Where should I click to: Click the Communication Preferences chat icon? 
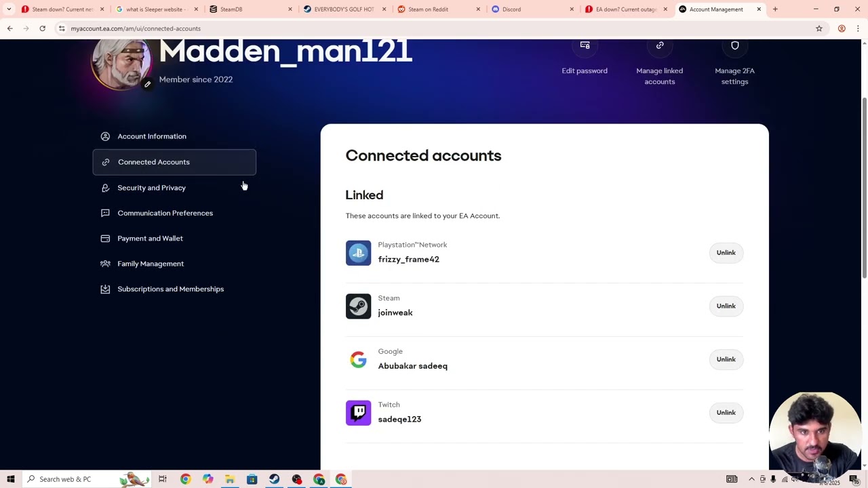[x=105, y=213]
